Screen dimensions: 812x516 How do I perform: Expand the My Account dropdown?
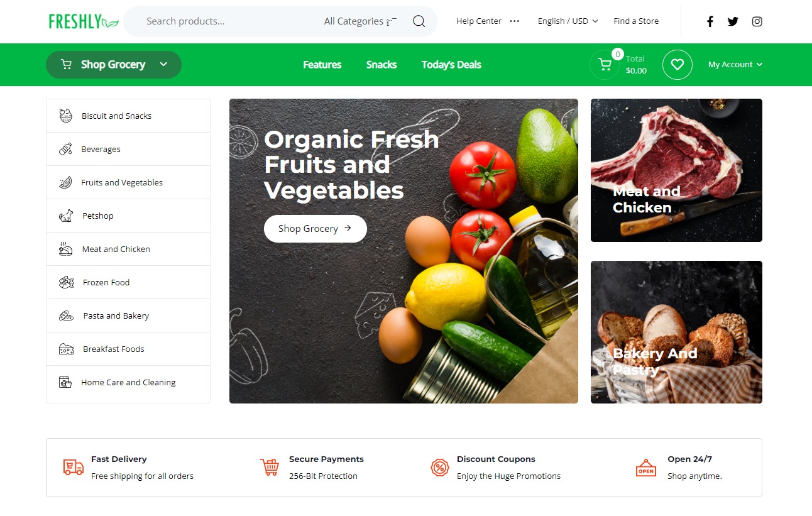(x=735, y=65)
